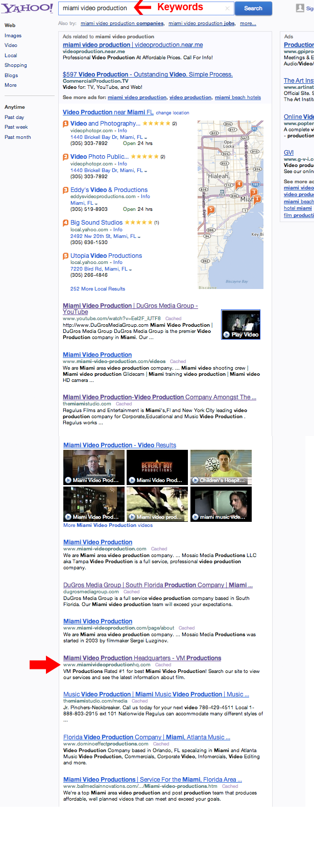
Task: Click the star rating of Big Sound Studios
Action: click(x=138, y=223)
